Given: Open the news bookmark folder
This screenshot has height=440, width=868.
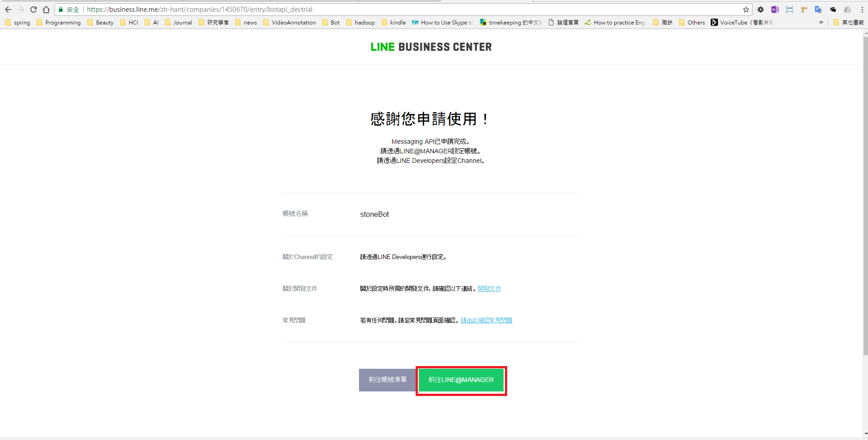Looking at the screenshot, I should (246, 22).
